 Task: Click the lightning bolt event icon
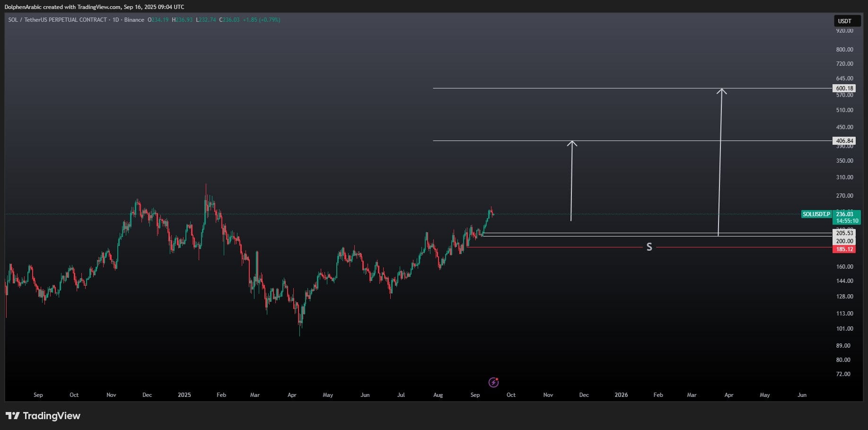point(493,382)
